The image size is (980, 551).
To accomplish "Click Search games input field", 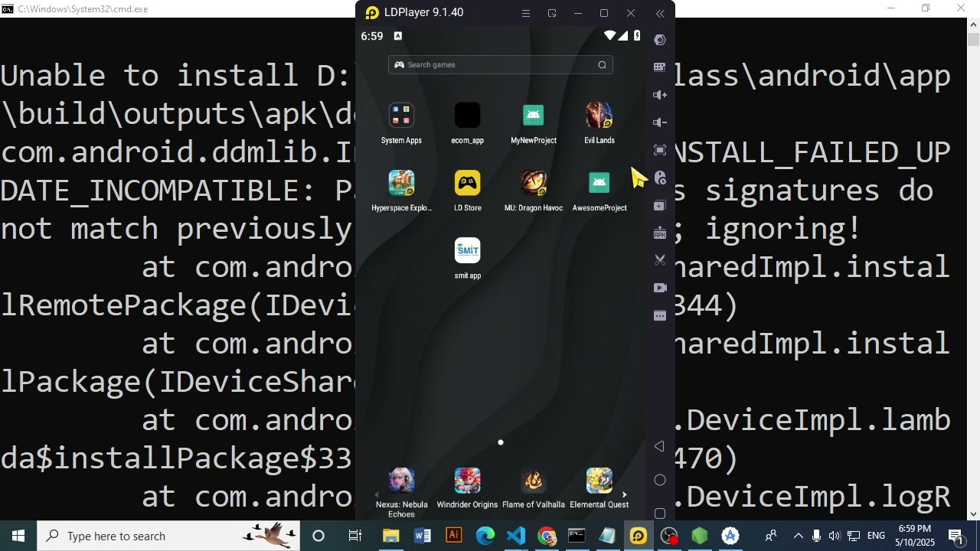I will pyautogui.click(x=501, y=65).
